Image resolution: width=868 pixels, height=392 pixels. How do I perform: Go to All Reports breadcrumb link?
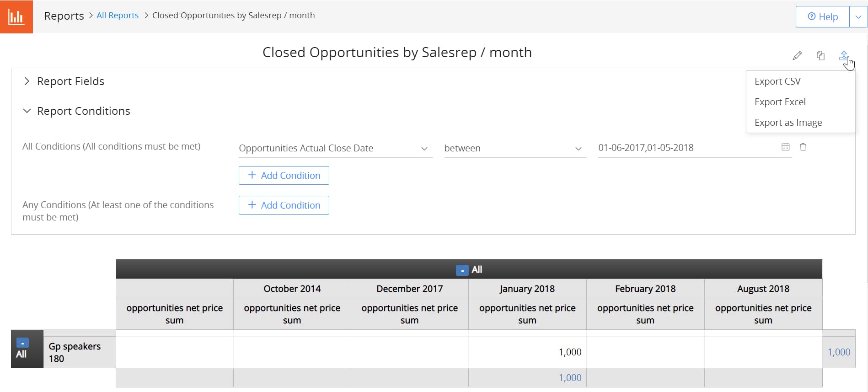(x=118, y=16)
